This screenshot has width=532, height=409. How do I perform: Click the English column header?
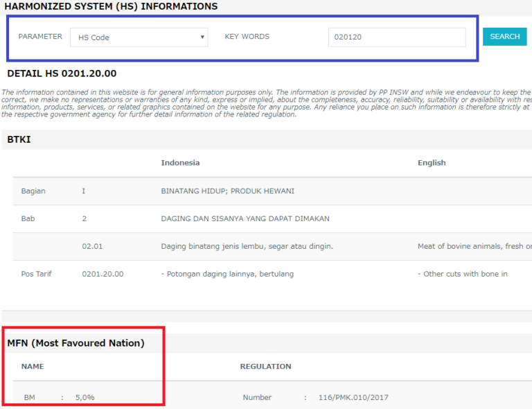tap(432, 163)
